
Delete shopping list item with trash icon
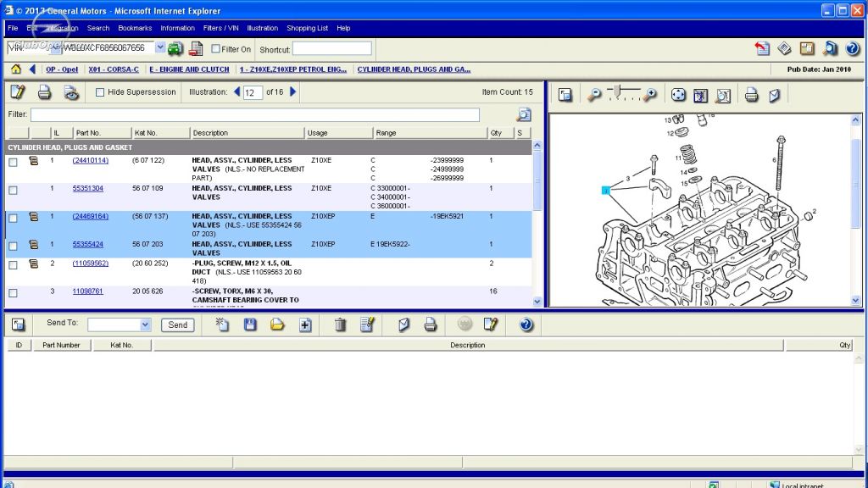340,324
